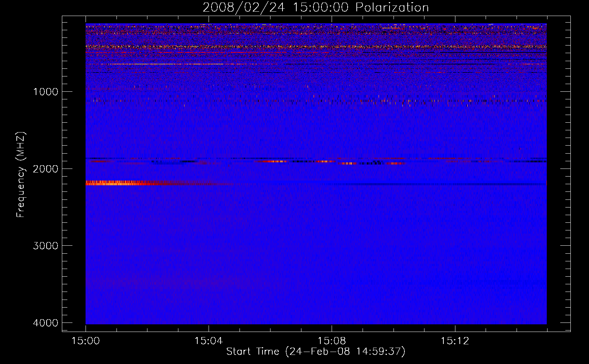Click the "15:12" time tick label
Viewport: 589px width, 364px height.
click(x=455, y=341)
